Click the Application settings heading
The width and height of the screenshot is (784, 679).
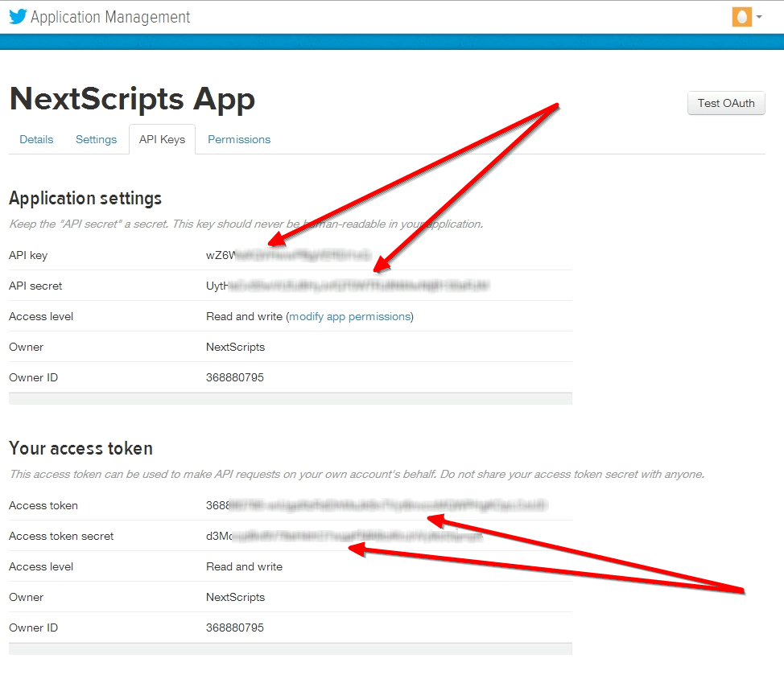(x=85, y=199)
